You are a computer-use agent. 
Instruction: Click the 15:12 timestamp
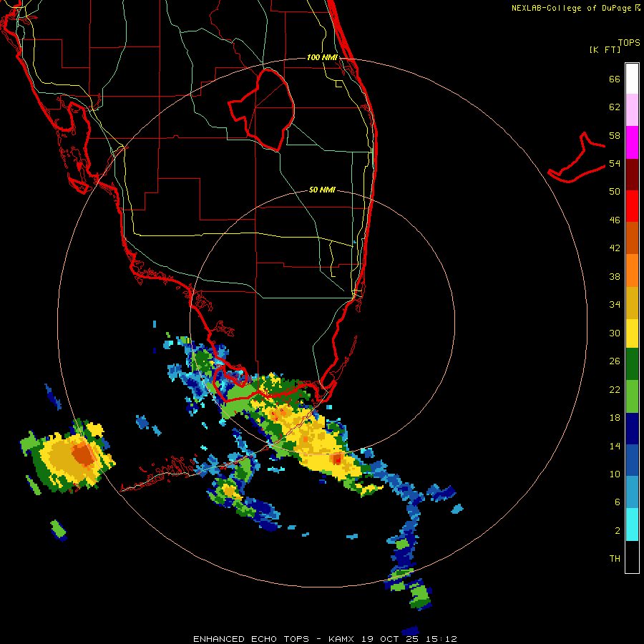[x=441, y=639]
